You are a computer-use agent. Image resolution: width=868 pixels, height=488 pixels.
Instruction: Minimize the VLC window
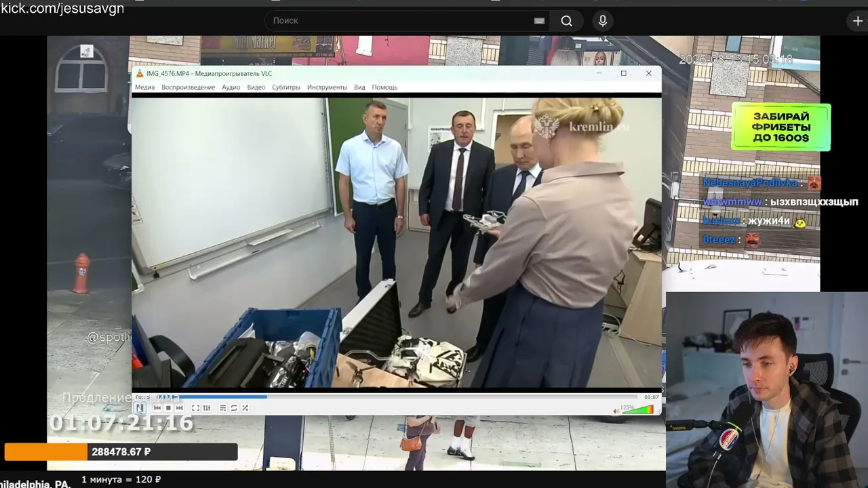(x=599, y=73)
